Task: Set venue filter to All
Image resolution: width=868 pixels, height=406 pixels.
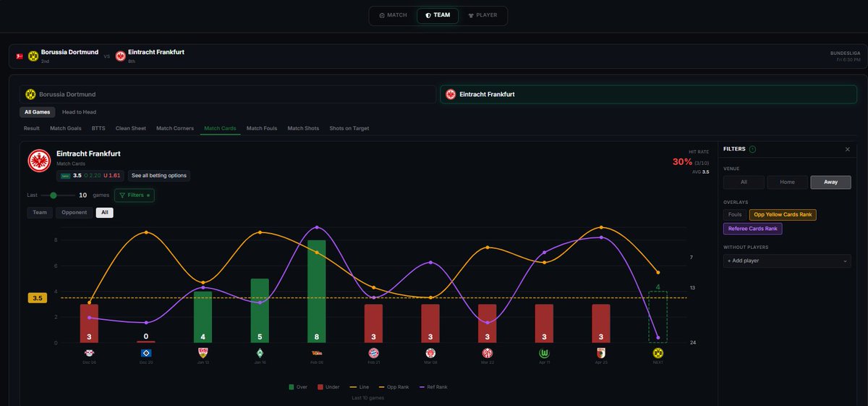Action: pos(744,182)
